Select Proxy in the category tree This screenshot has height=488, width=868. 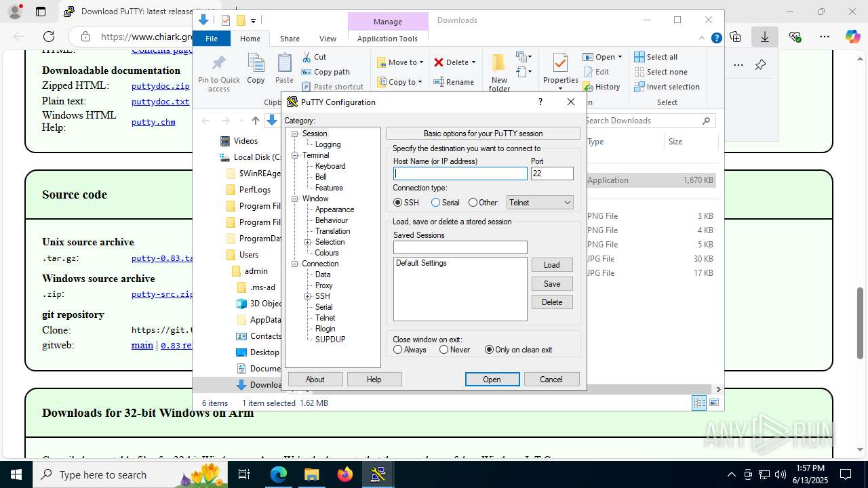pos(324,285)
